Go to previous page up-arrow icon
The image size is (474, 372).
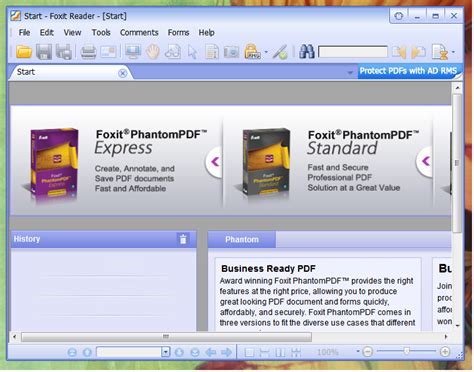(87, 352)
